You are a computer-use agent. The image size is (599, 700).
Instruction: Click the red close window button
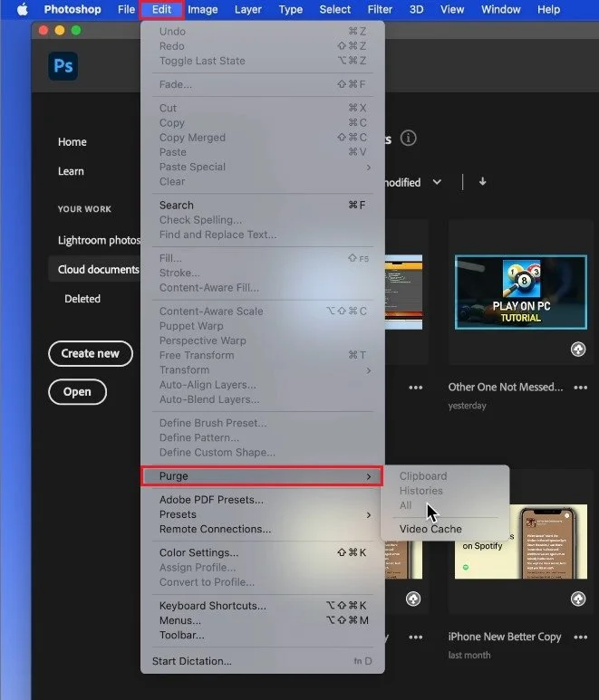[x=43, y=31]
